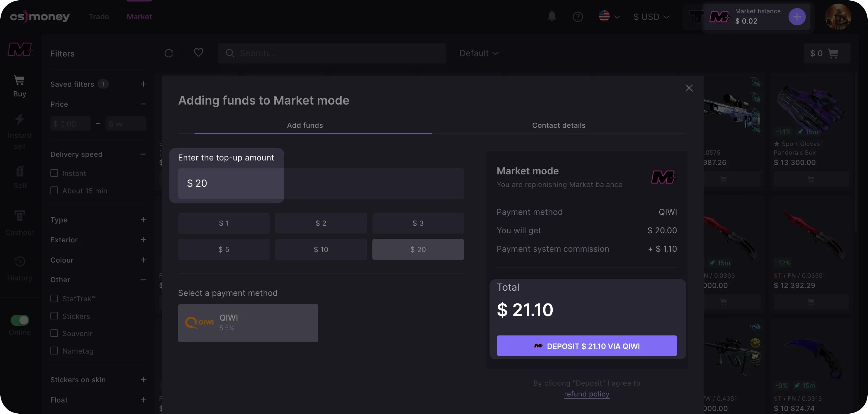Toggle the Online status switch
The height and width of the screenshot is (414, 868).
[20, 320]
